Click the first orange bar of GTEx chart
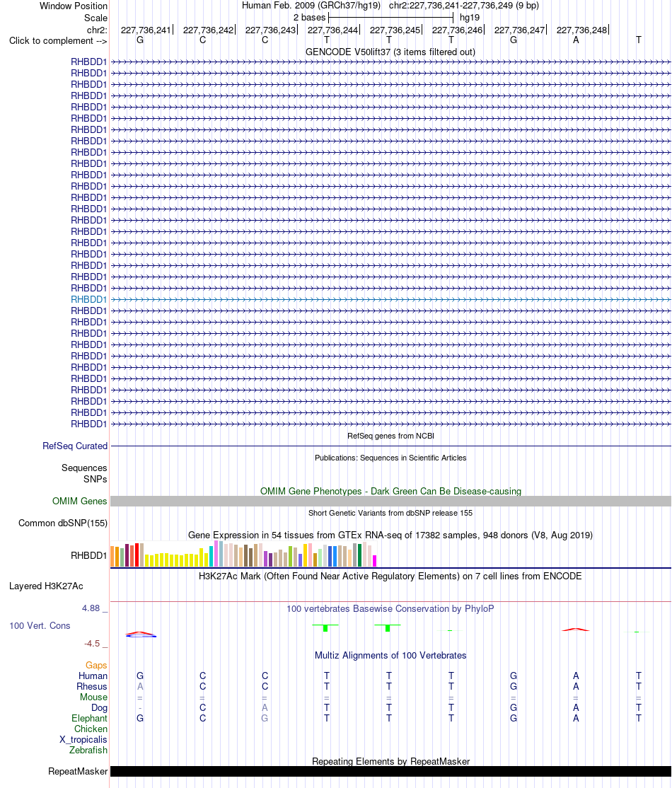This screenshot has height=788, width=672. (112, 557)
